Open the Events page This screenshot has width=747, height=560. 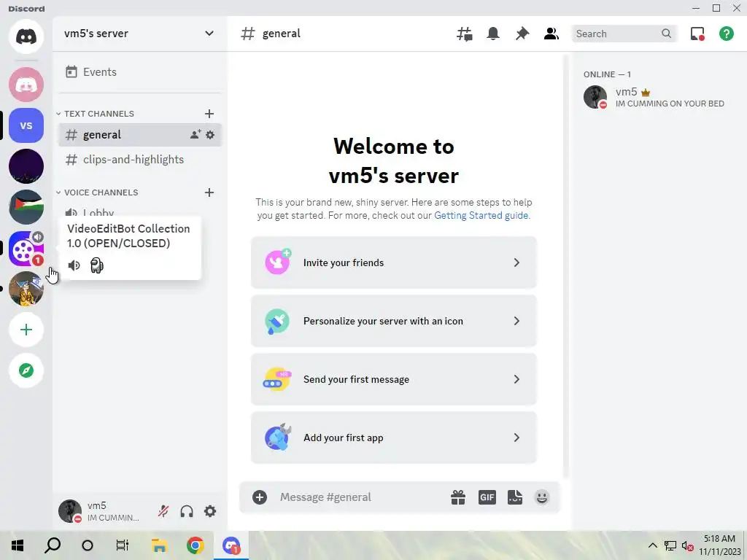pyautogui.click(x=139, y=72)
